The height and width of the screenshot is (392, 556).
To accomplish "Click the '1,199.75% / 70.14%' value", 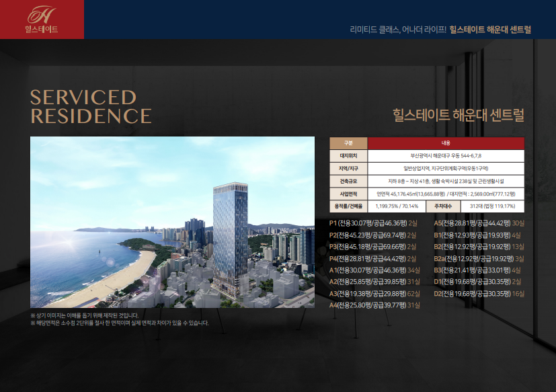I will point(397,206).
